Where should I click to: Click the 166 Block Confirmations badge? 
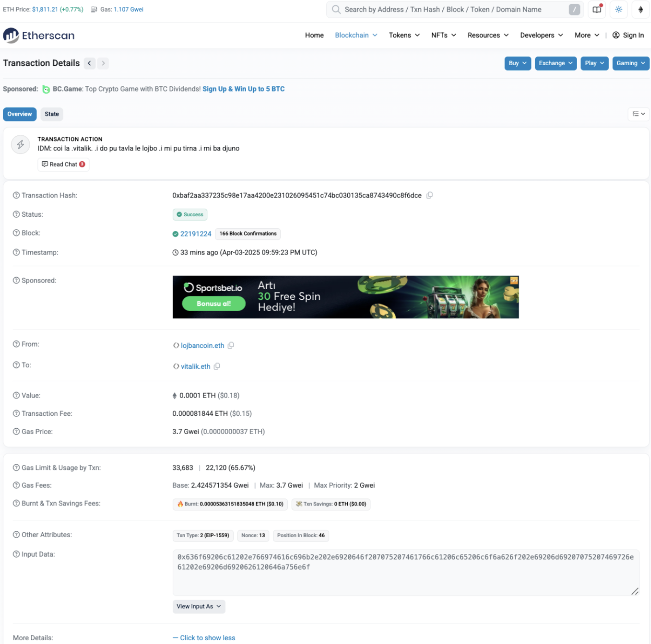pyautogui.click(x=248, y=234)
